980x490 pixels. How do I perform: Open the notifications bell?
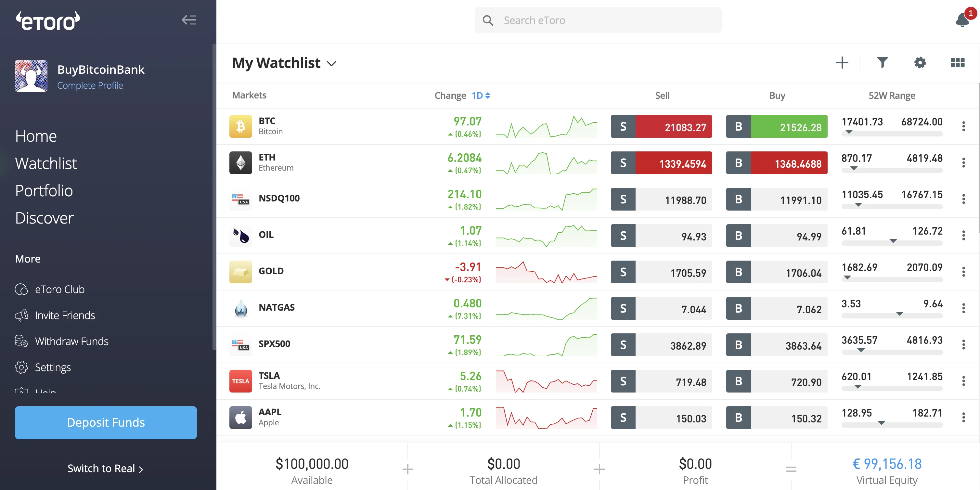pyautogui.click(x=962, y=20)
